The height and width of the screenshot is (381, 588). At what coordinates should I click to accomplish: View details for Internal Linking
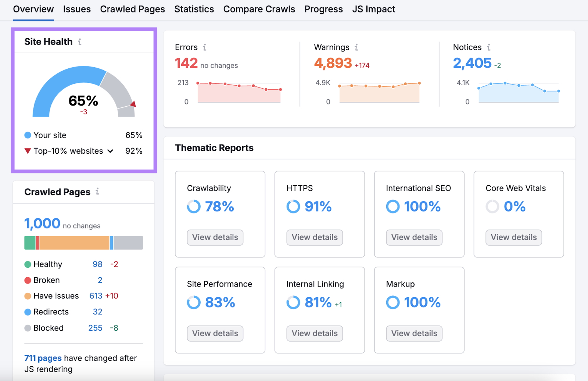(314, 333)
